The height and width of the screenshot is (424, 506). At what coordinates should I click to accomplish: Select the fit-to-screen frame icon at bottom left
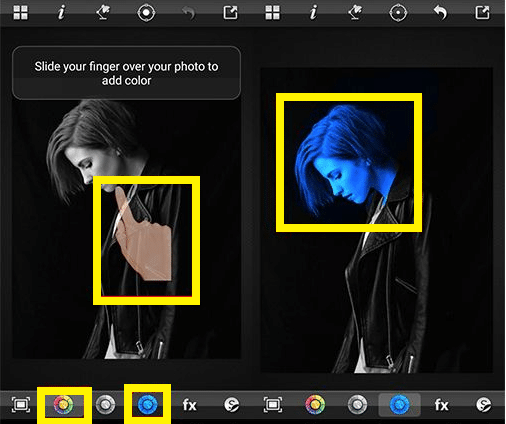coord(21,405)
